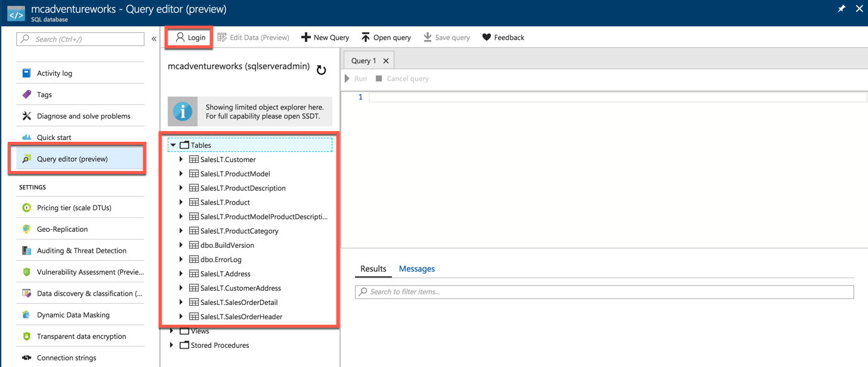
Task: Click Open query label
Action: (x=392, y=38)
